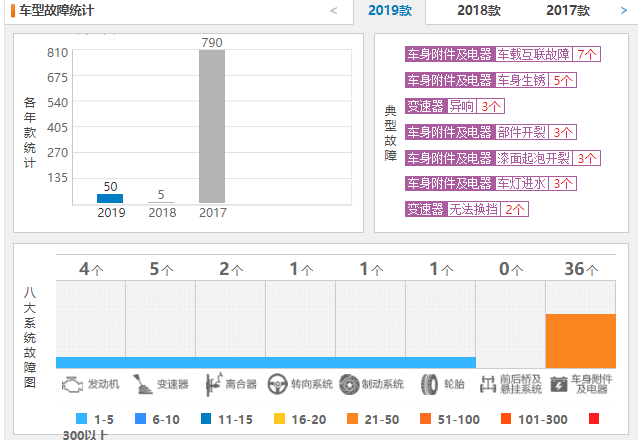The width and height of the screenshot is (638, 440).
Task: Click the engine (发动机) system icon
Action: coord(72,384)
